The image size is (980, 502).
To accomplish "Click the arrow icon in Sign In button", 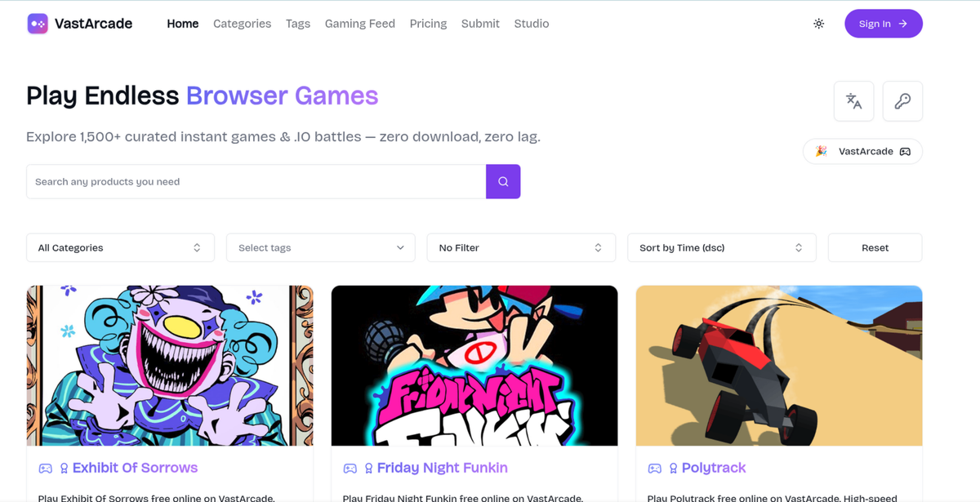I will click(902, 24).
